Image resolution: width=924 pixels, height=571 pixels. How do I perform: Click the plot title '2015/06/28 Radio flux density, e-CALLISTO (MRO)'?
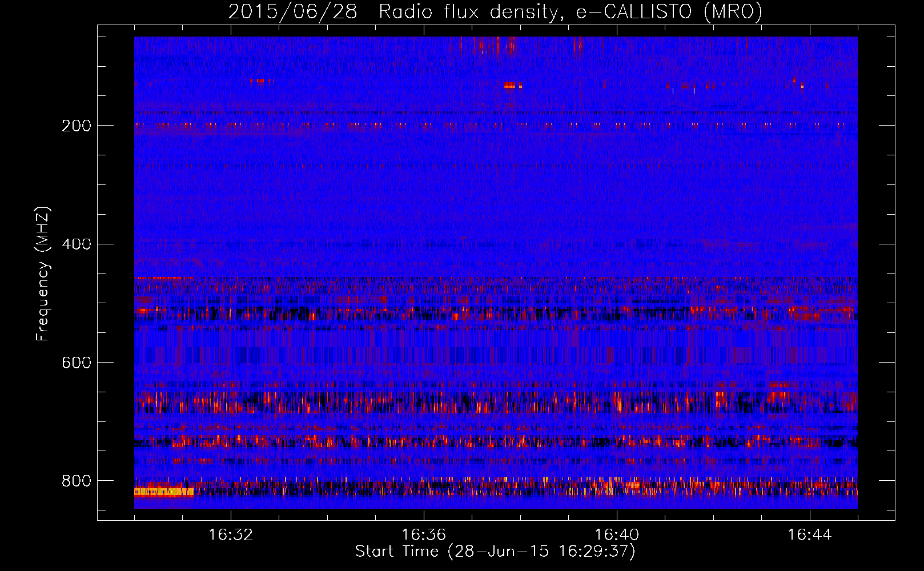click(x=495, y=11)
